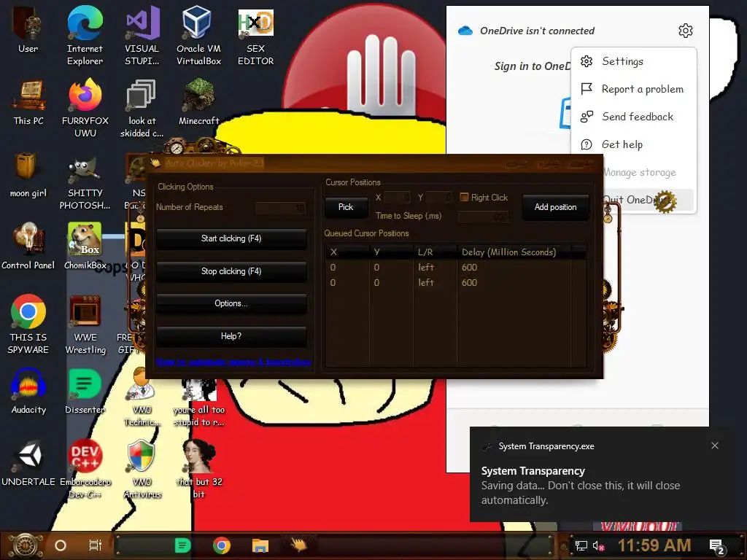
Task: Open youre all too stupid icon
Action: [x=198, y=402]
